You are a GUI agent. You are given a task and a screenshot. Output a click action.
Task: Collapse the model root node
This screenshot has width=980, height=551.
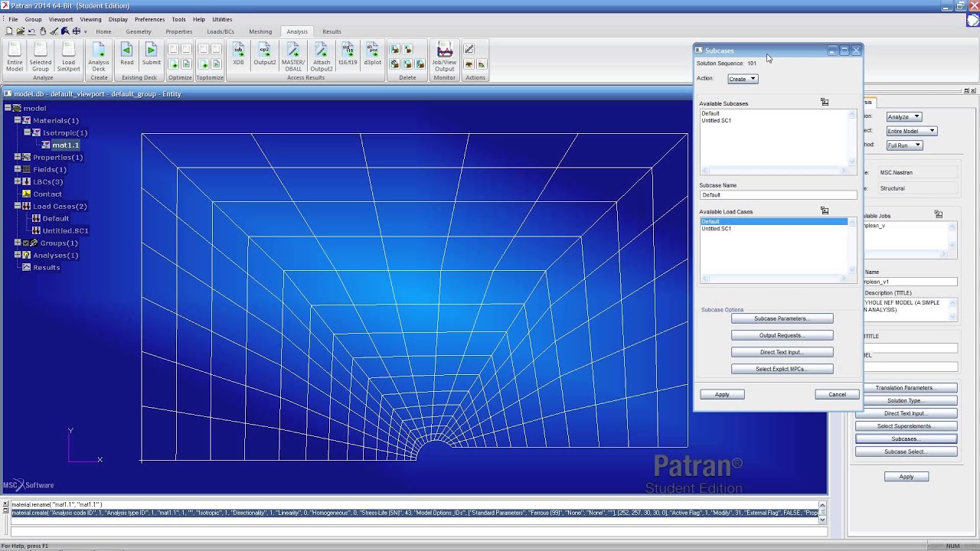point(8,108)
